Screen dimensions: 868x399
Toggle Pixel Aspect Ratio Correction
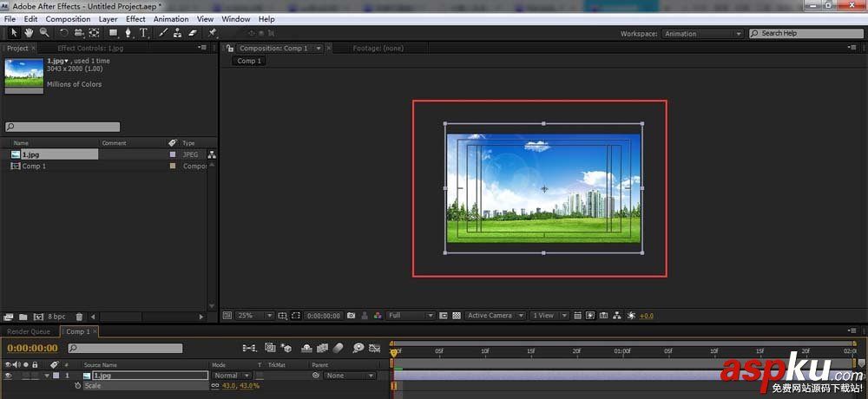coord(577,316)
